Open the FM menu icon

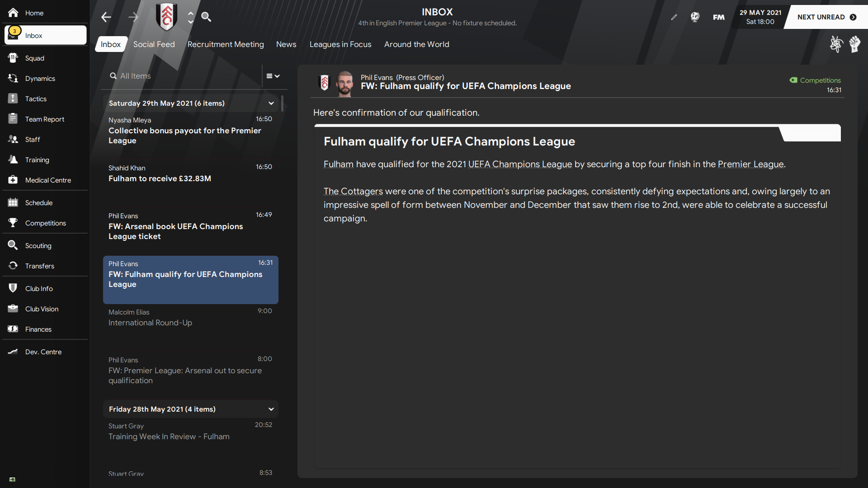pos(718,17)
